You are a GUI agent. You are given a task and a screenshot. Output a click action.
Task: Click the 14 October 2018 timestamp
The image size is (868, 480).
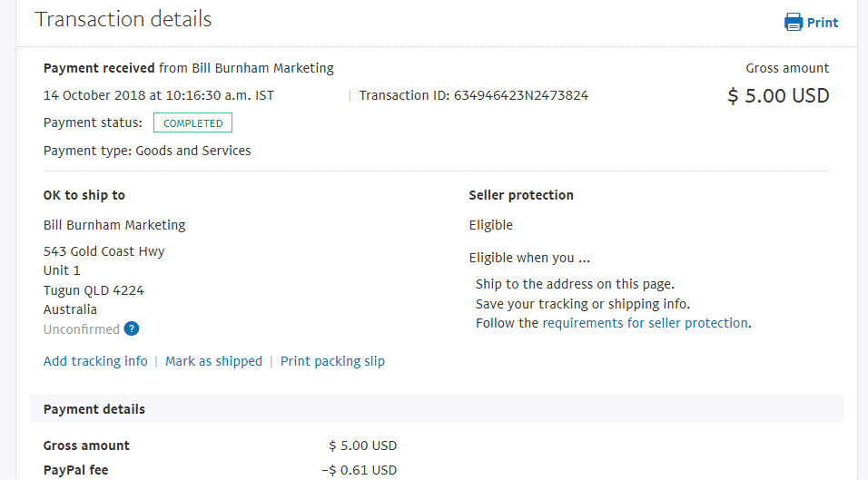coord(158,95)
